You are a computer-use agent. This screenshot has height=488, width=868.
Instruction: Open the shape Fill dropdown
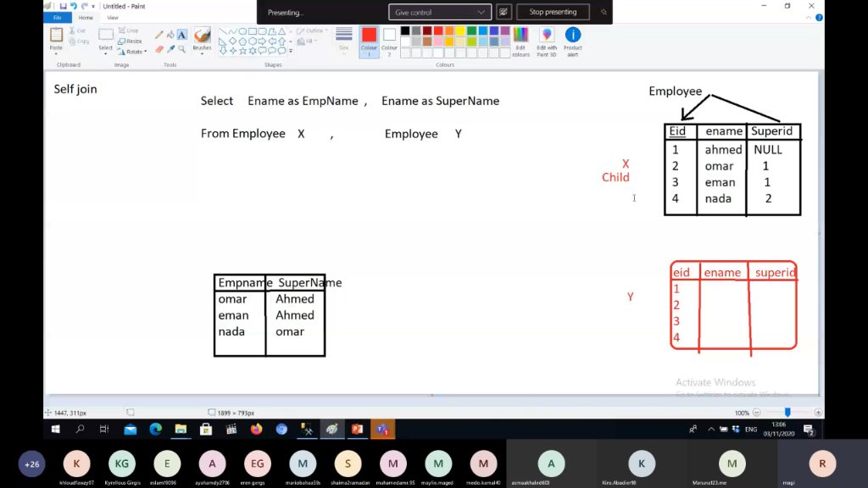pos(308,41)
